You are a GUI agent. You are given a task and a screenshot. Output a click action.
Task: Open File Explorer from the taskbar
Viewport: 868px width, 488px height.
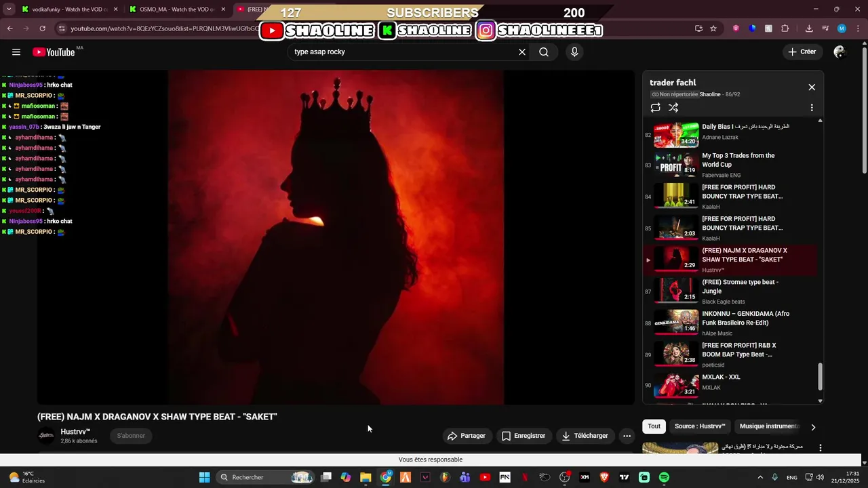tap(366, 477)
